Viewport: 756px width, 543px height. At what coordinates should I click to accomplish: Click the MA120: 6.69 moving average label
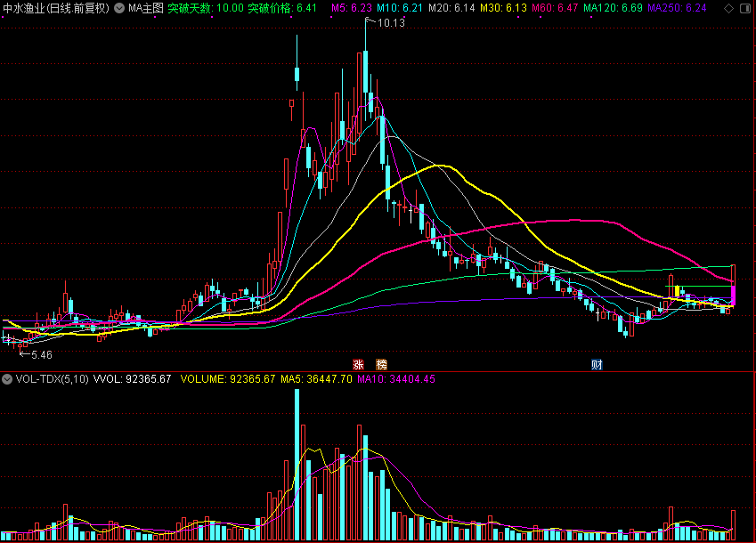pyautogui.click(x=613, y=8)
